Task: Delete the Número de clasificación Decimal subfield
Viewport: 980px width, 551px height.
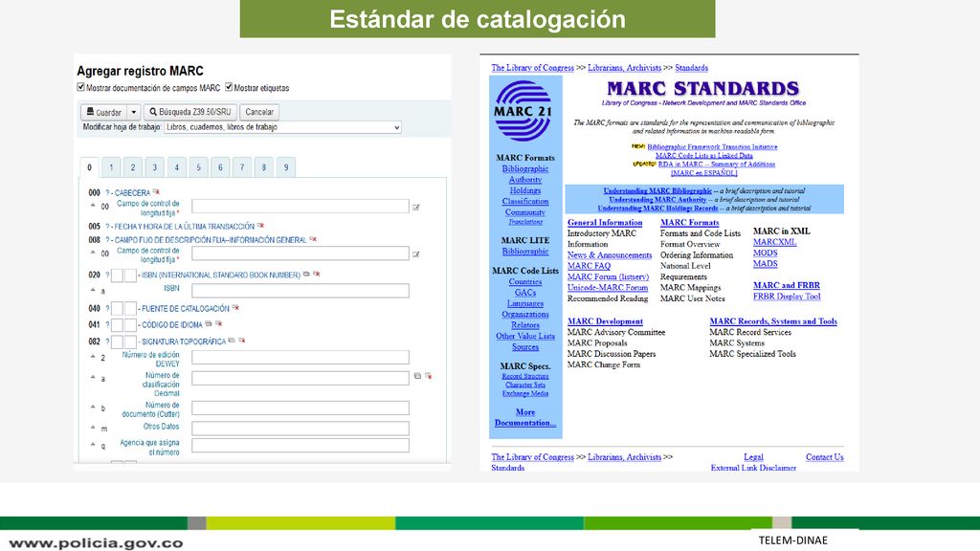Action: click(x=428, y=376)
